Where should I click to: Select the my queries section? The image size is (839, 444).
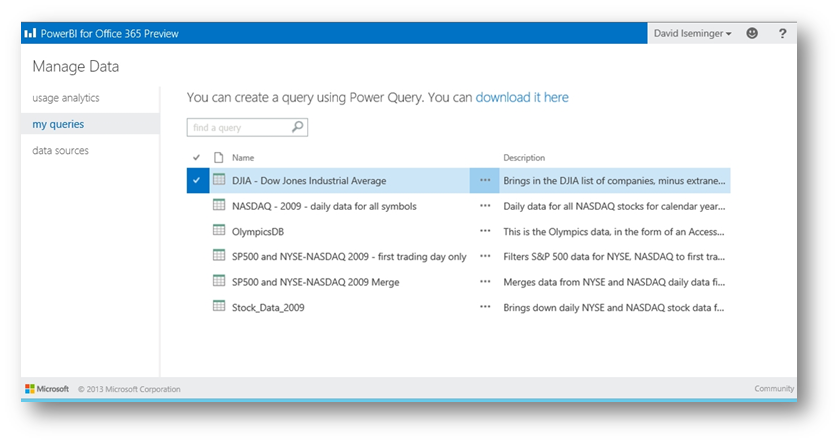pyautogui.click(x=58, y=124)
